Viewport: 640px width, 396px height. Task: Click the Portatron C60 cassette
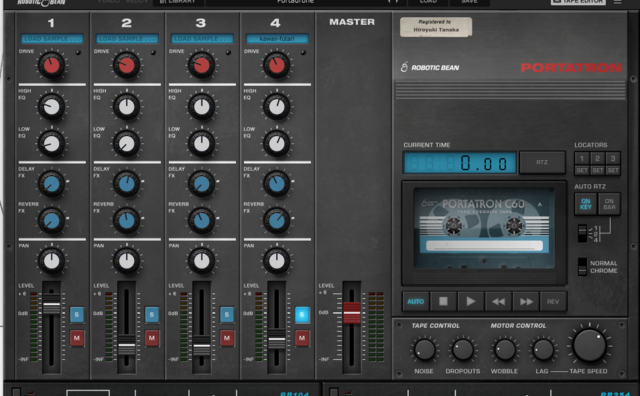[484, 229]
